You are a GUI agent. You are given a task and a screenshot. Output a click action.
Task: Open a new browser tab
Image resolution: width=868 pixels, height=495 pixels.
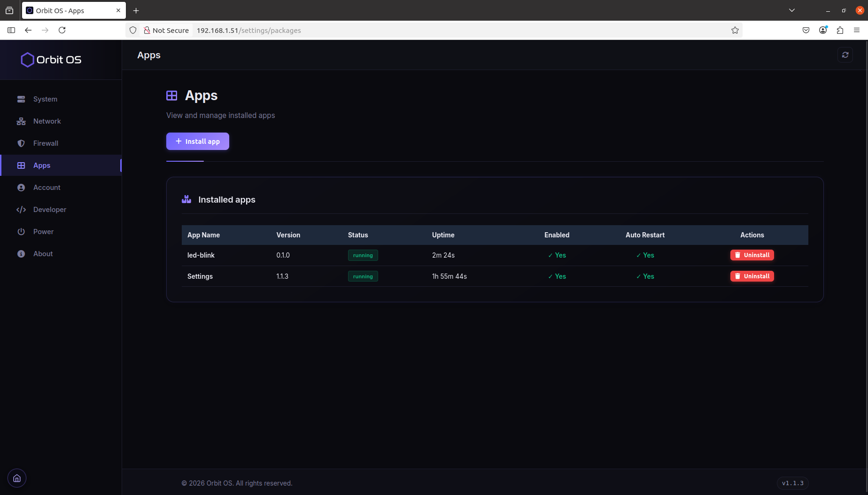click(136, 10)
